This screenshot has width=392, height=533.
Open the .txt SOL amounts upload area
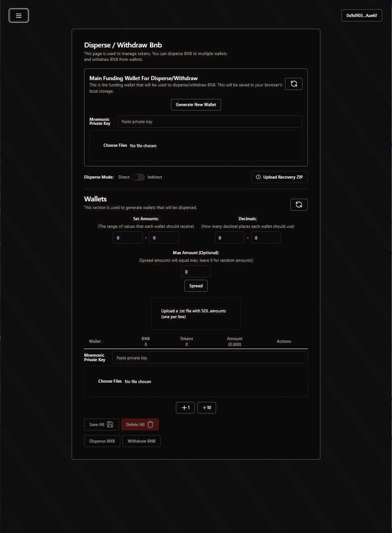tap(196, 314)
